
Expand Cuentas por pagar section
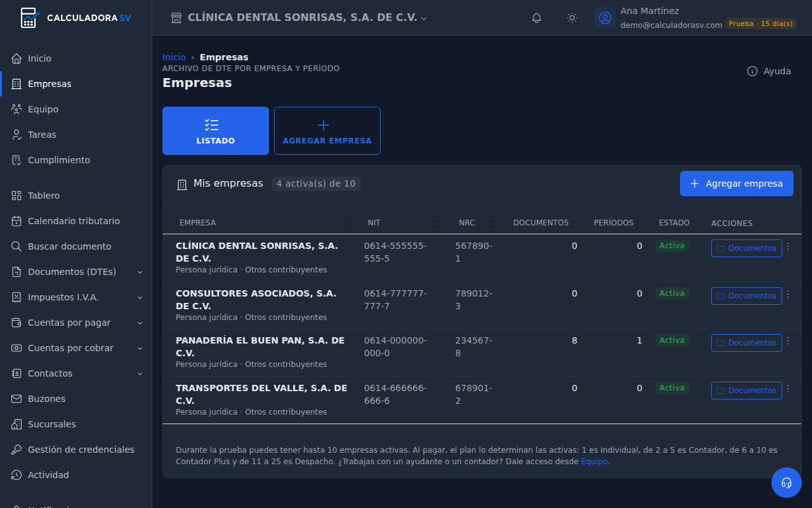[x=76, y=323]
